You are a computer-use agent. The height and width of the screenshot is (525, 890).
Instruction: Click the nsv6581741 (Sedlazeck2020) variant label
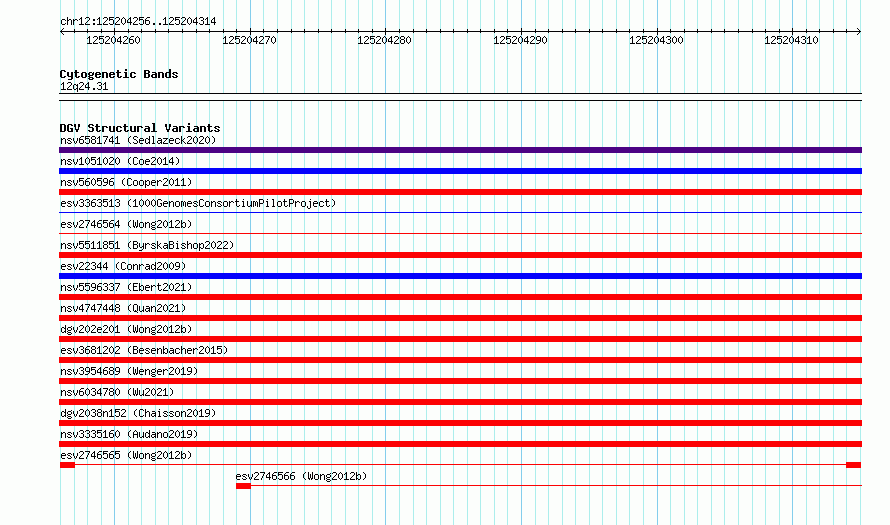click(x=138, y=140)
